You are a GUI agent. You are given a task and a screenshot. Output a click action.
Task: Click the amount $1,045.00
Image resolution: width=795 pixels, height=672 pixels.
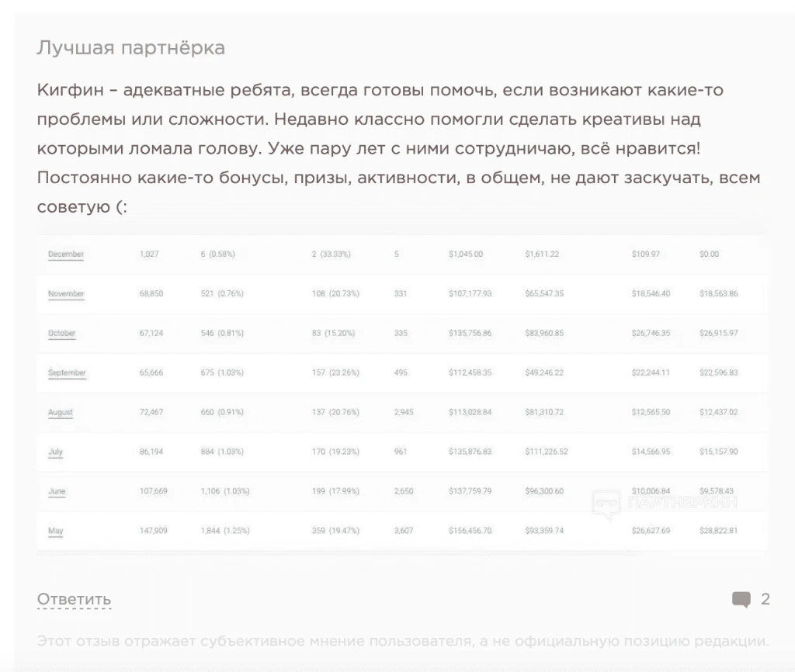pyautogui.click(x=466, y=254)
